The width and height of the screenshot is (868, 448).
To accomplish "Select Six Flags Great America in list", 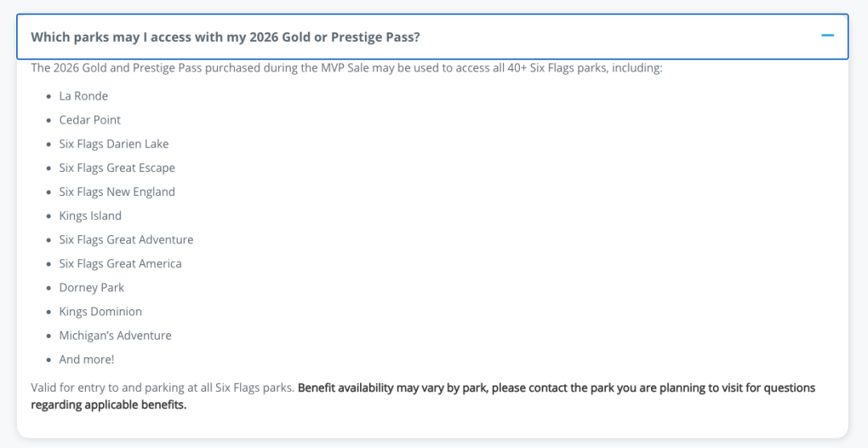I will pos(120,264).
